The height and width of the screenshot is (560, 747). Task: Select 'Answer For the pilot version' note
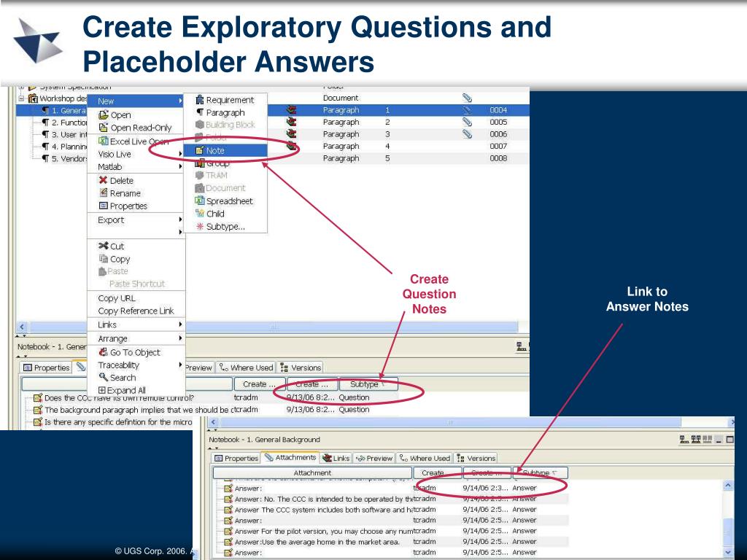click(x=320, y=531)
